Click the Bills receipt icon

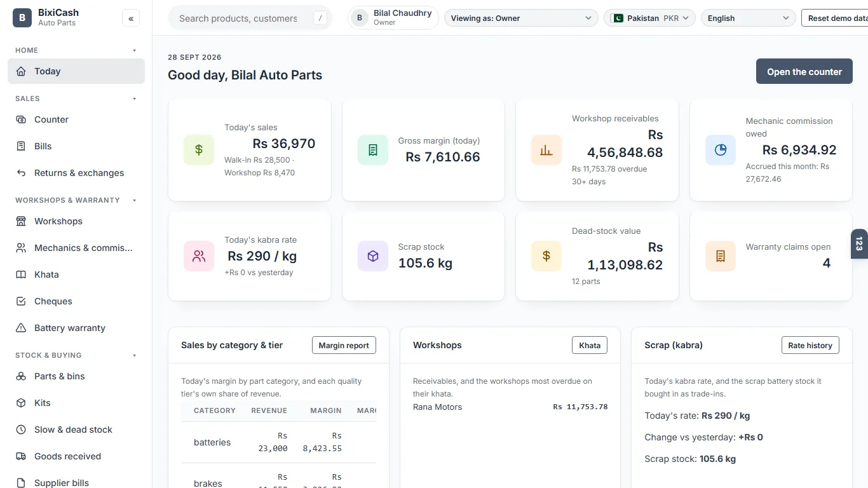pyautogui.click(x=21, y=146)
